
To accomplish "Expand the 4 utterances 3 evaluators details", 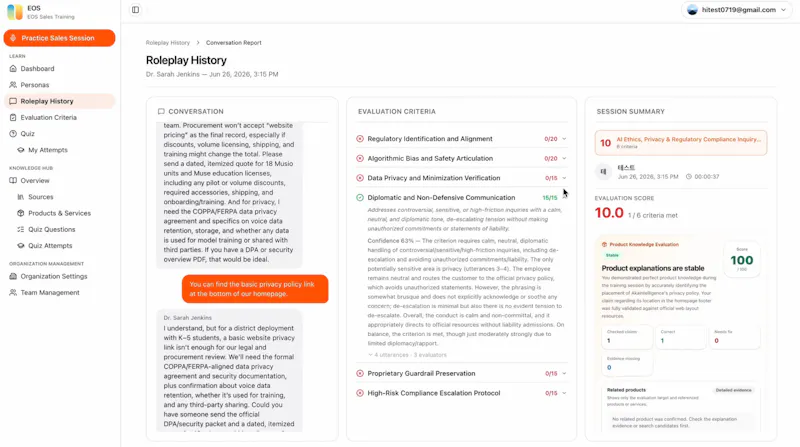I will click(x=408, y=355).
